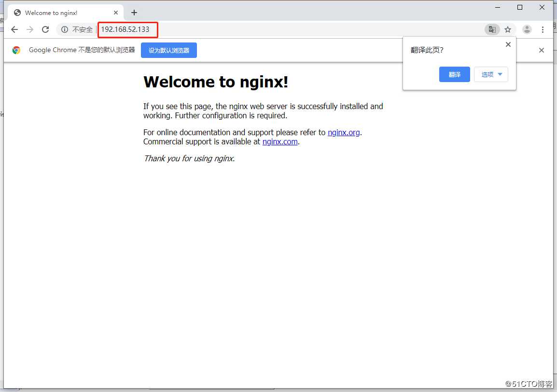
Task: Click the address bar showing 192.168.52.133
Action: pos(125,29)
